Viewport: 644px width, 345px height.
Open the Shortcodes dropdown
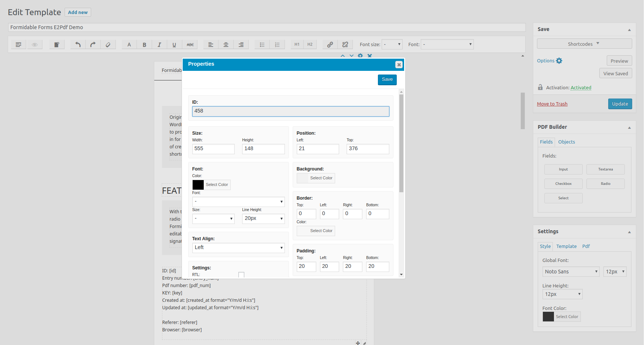click(584, 44)
